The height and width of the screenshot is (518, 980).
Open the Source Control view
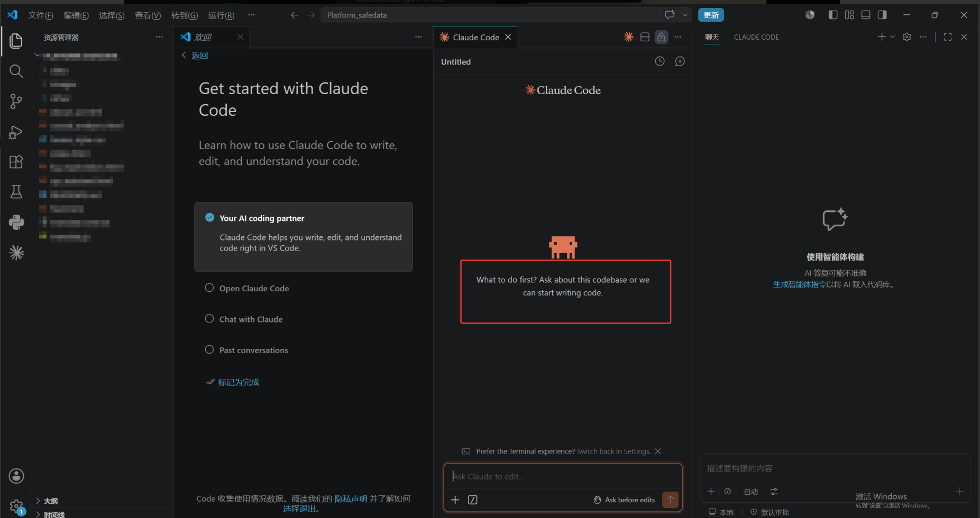[16, 101]
